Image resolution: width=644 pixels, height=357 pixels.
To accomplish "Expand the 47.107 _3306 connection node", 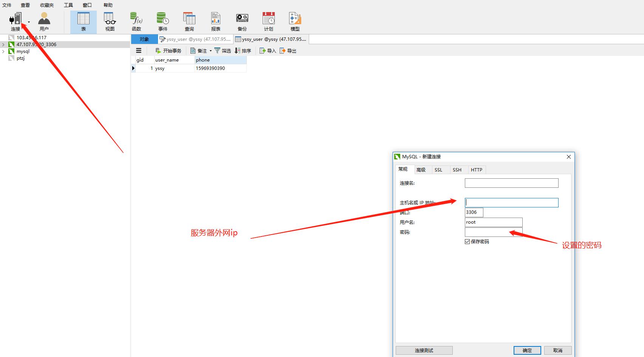I will [x=3, y=45].
